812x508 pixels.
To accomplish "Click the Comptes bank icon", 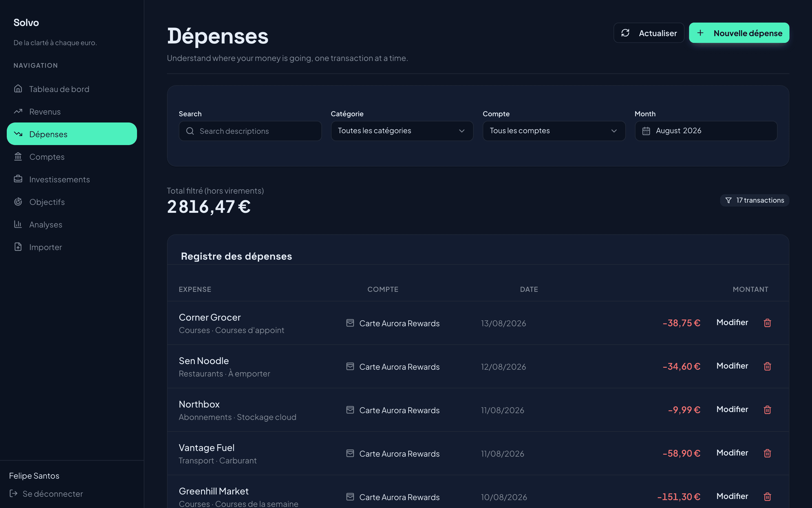I will [18, 156].
